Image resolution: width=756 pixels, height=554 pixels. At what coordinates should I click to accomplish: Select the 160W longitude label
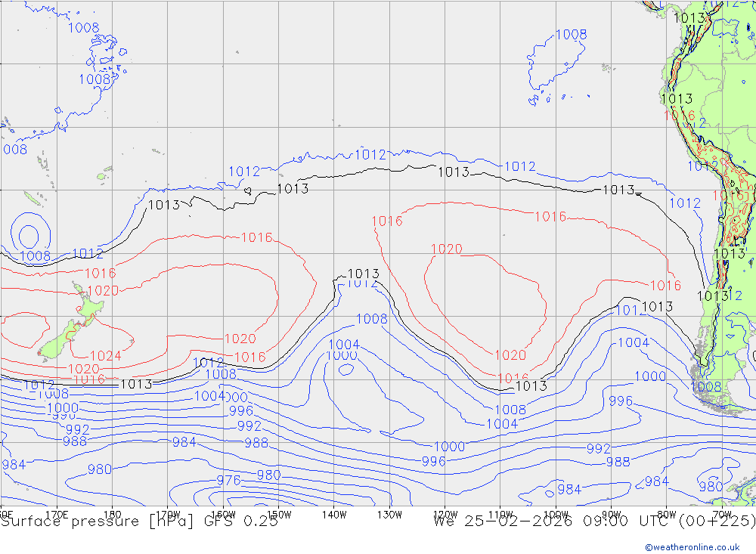(223, 515)
